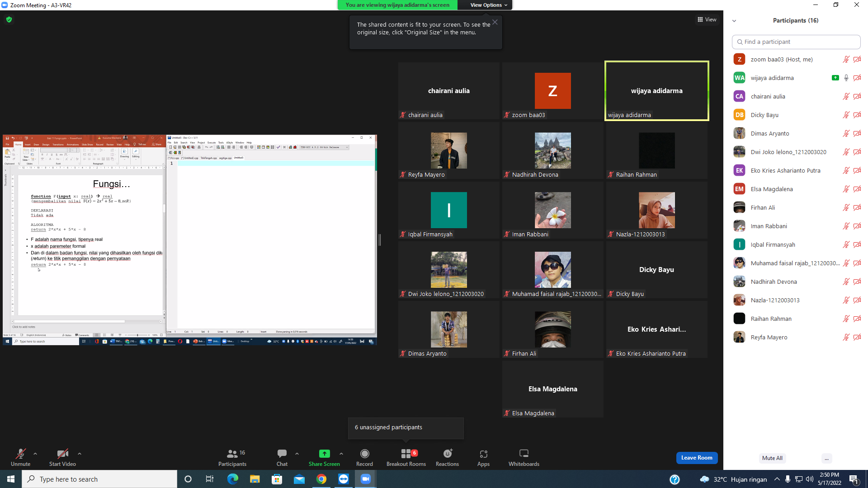868x488 pixels.
Task: Click New Slide in PowerPoint ribbon
Action: point(26,154)
